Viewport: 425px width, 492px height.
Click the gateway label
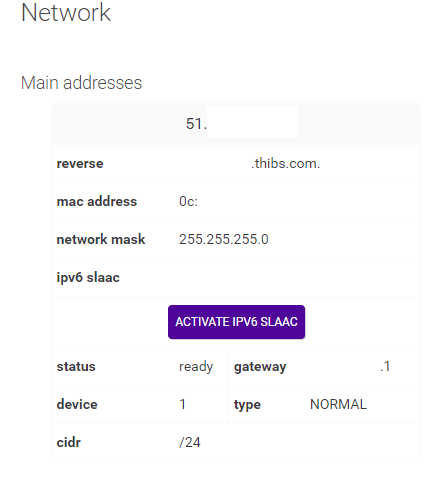click(x=260, y=367)
